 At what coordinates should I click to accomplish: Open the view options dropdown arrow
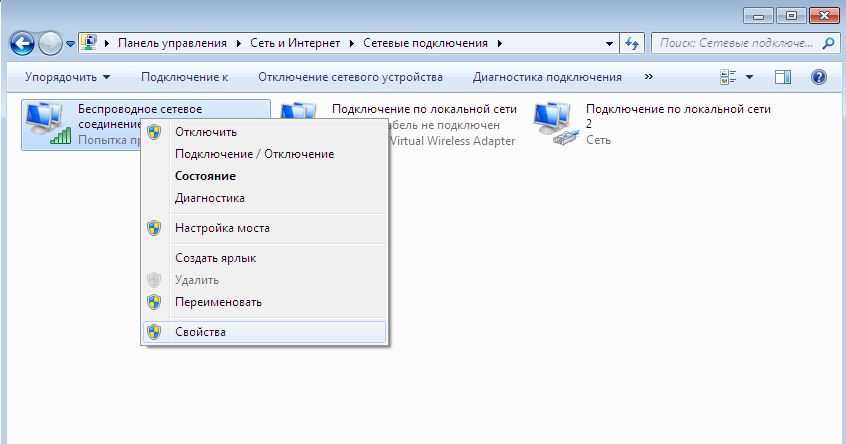click(x=749, y=77)
